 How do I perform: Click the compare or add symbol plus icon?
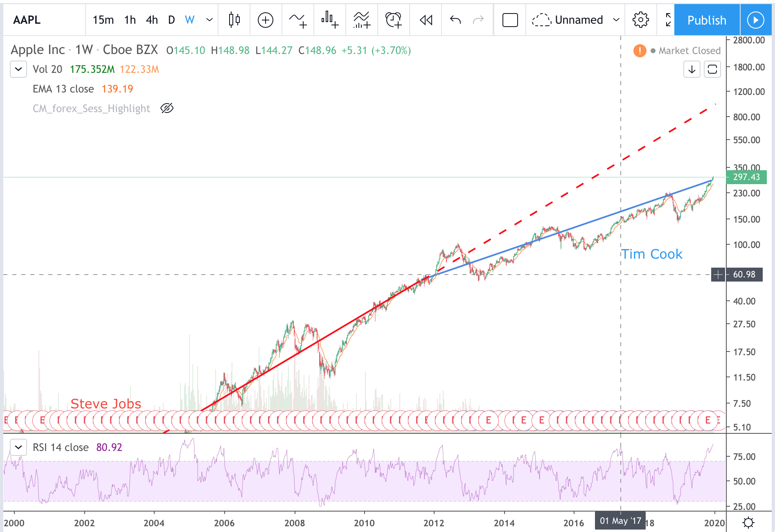tap(266, 20)
